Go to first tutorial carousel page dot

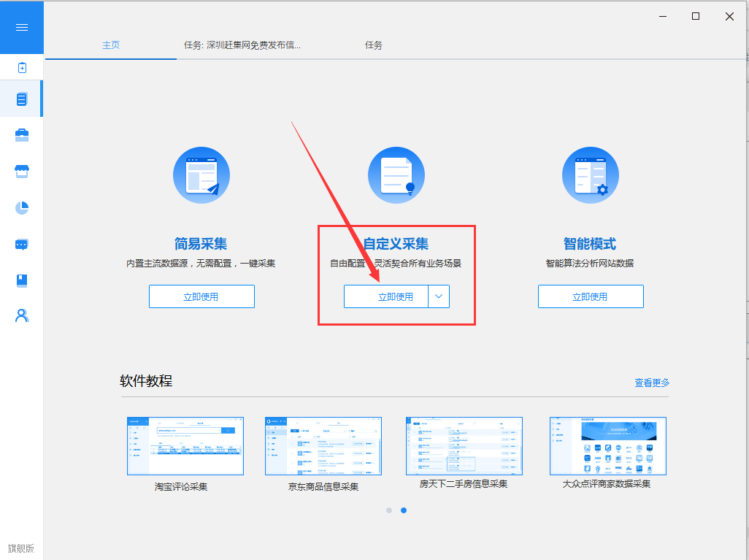click(x=389, y=510)
